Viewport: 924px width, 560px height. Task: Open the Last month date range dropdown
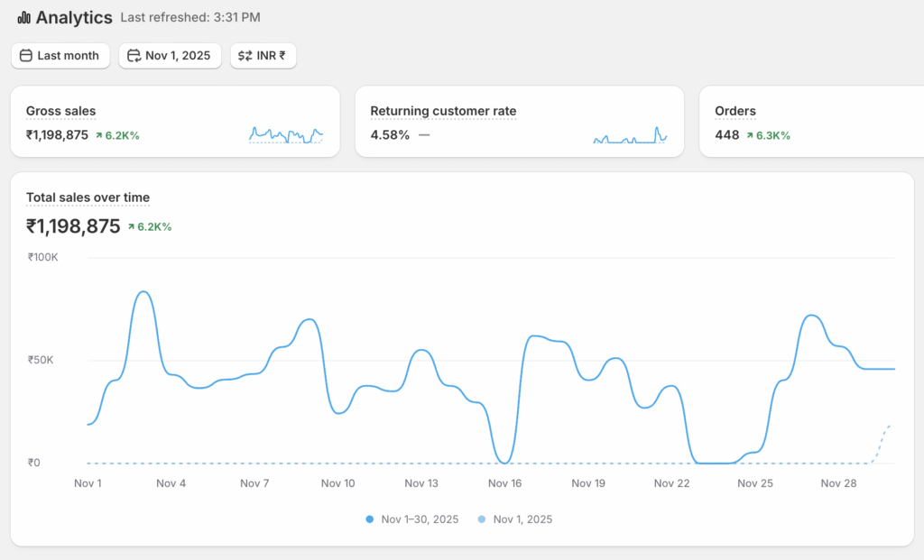[x=60, y=56]
